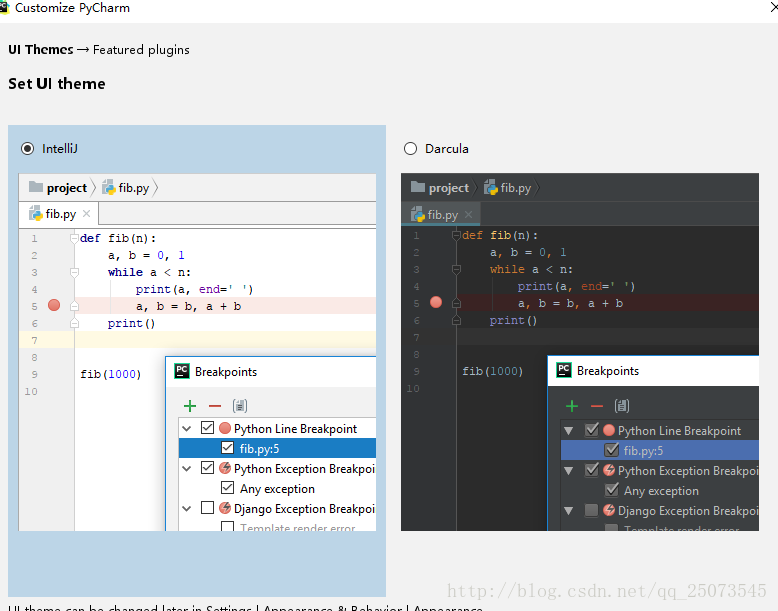Click the project breadcrumb in the IntelliJ preview
This screenshot has height=611, width=778.
pyautogui.click(x=66, y=188)
